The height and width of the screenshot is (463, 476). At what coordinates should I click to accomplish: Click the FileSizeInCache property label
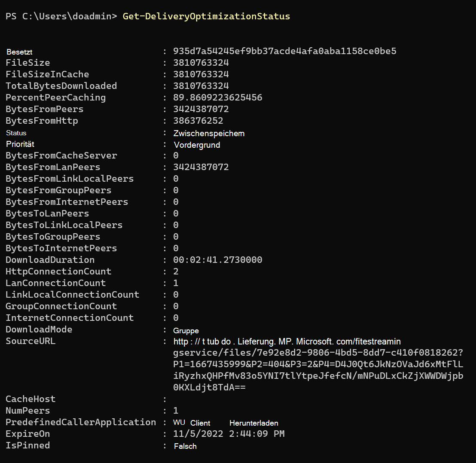click(x=47, y=74)
